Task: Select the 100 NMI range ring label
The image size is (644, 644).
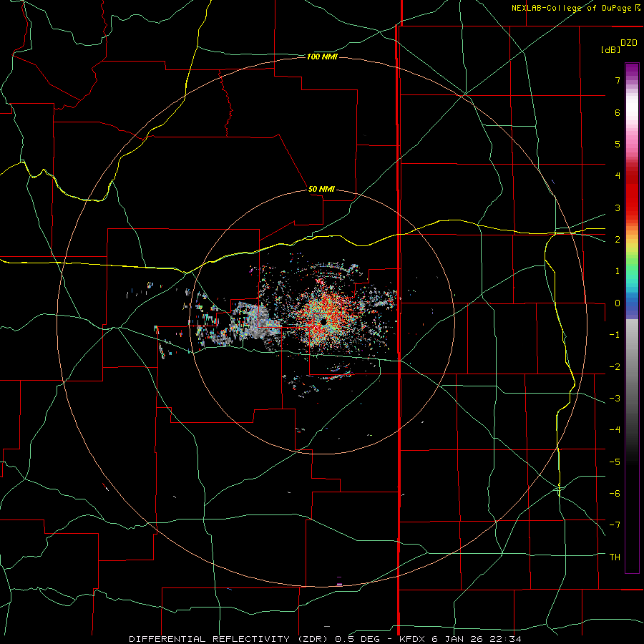Action: (323, 57)
